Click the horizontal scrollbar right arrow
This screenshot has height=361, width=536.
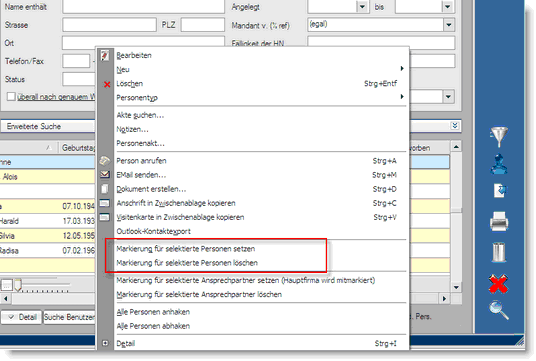(444, 299)
